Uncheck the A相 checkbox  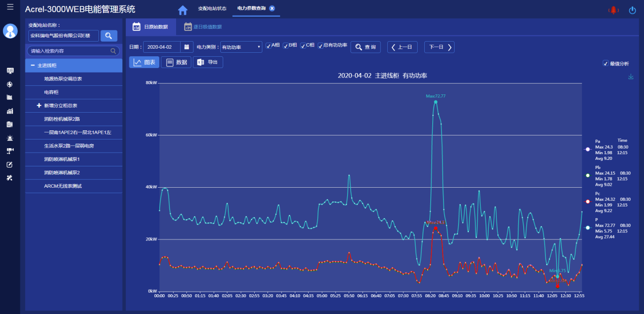point(268,45)
